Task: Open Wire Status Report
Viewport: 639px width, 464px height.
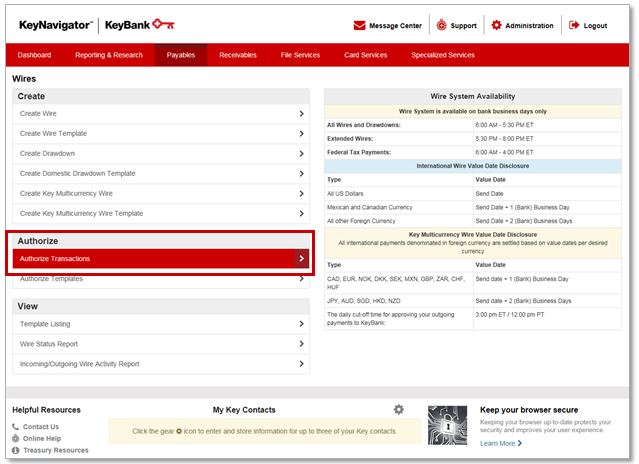Action: (48, 344)
